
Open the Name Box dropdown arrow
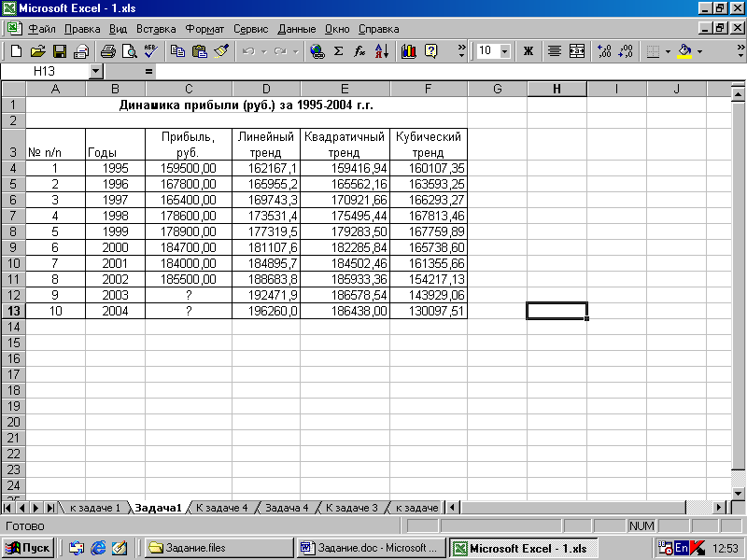coord(96,72)
